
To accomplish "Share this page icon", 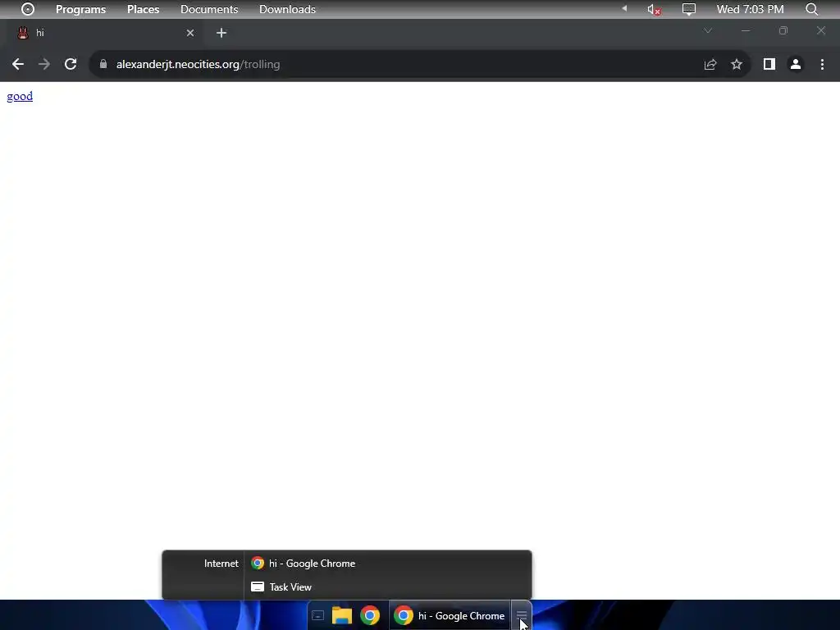I will point(710,64).
